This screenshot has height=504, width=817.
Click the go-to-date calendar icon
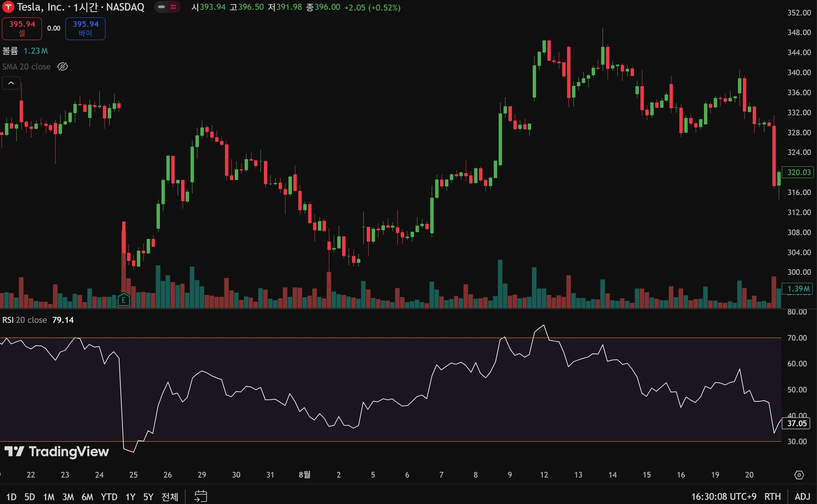(x=201, y=496)
